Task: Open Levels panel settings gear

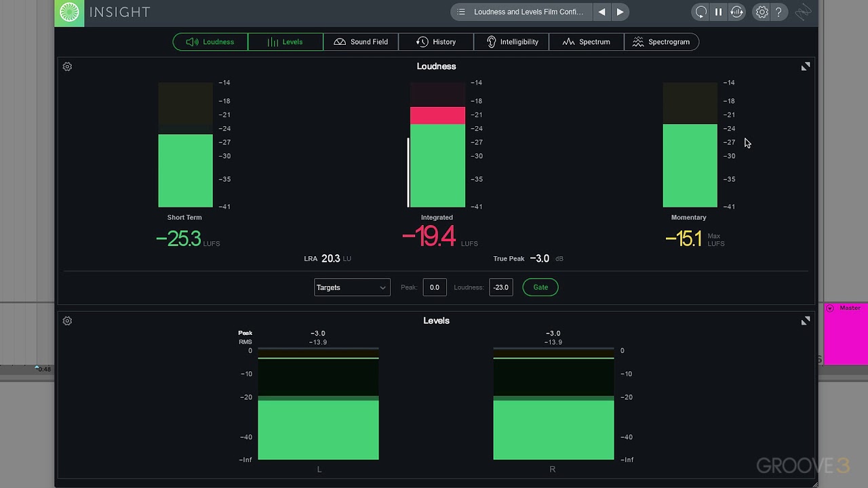Action: pyautogui.click(x=67, y=321)
